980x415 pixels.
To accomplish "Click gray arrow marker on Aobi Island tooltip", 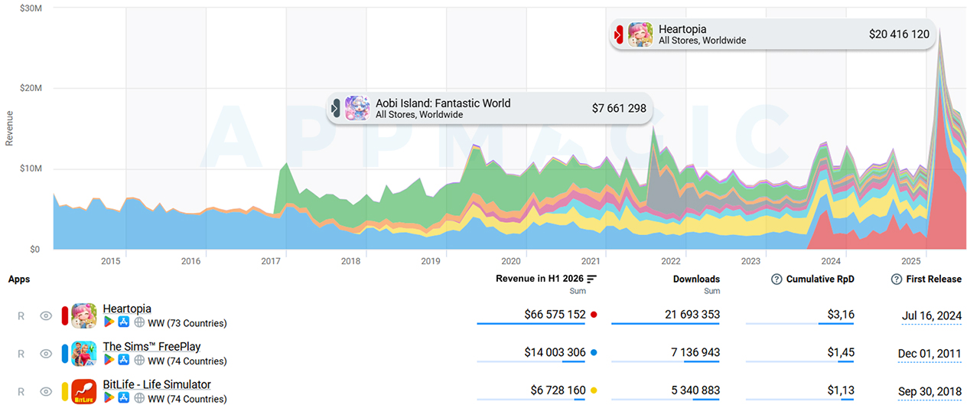I will coord(335,108).
